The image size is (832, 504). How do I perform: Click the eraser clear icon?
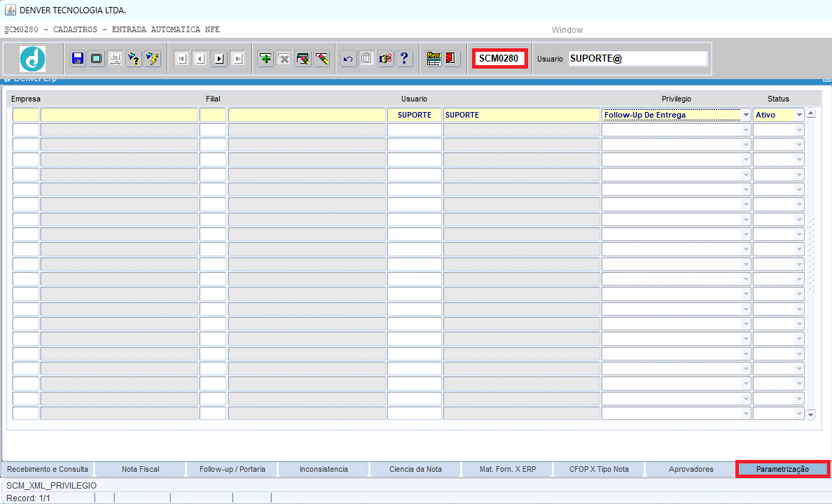tap(321, 58)
